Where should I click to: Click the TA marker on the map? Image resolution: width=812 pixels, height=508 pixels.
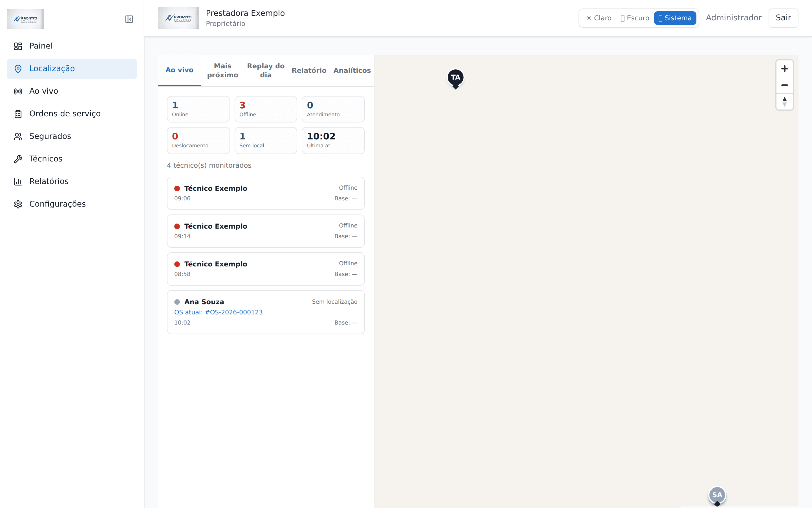(x=455, y=78)
